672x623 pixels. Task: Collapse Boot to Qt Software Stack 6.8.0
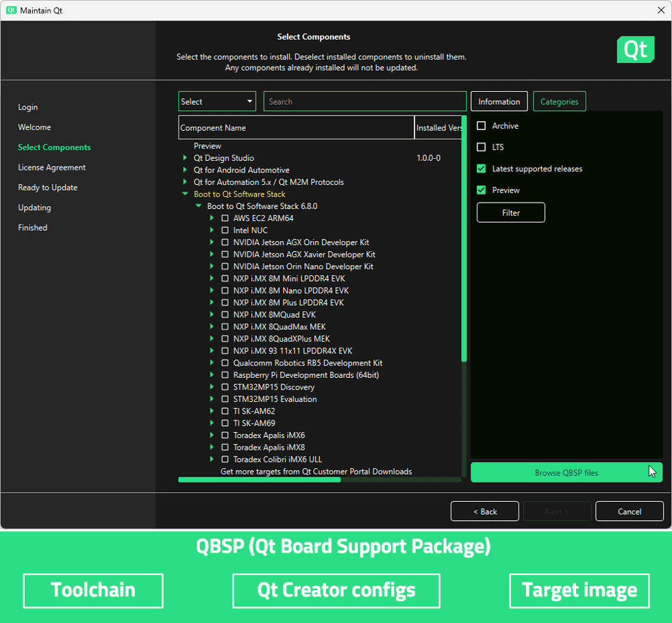pos(199,206)
